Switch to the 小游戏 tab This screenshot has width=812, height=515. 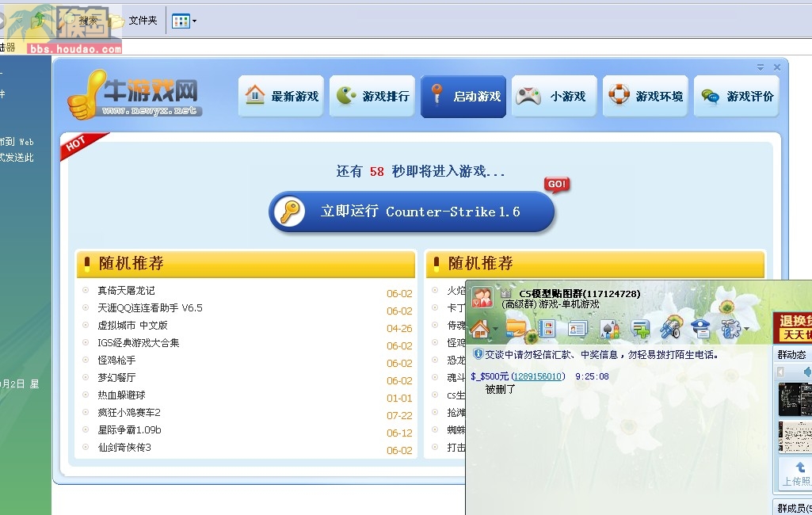pos(555,96)
